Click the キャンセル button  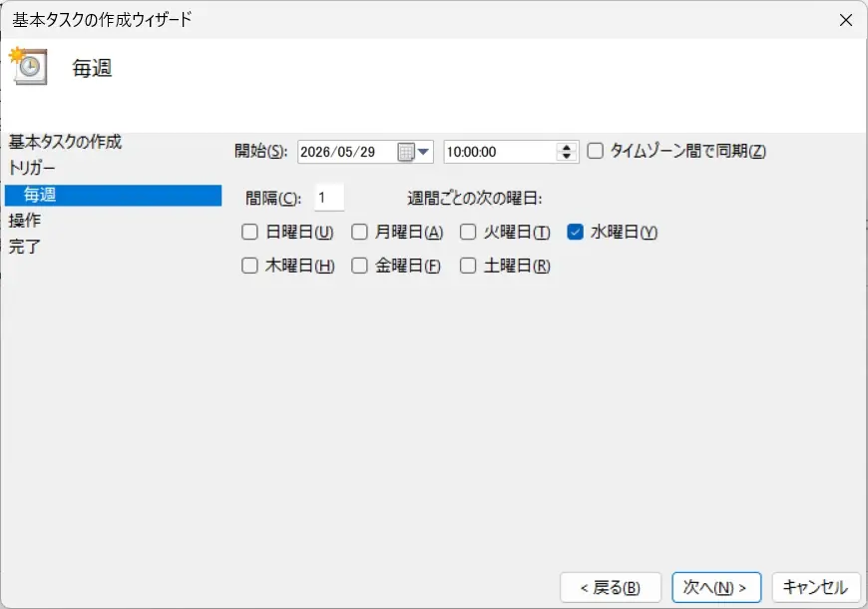(x=815, y=587)
